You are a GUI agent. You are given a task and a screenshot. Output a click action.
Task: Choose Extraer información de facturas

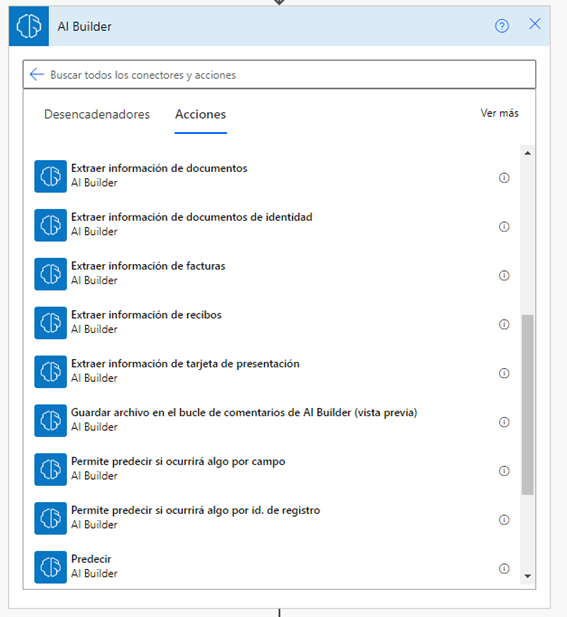[148, 266]
